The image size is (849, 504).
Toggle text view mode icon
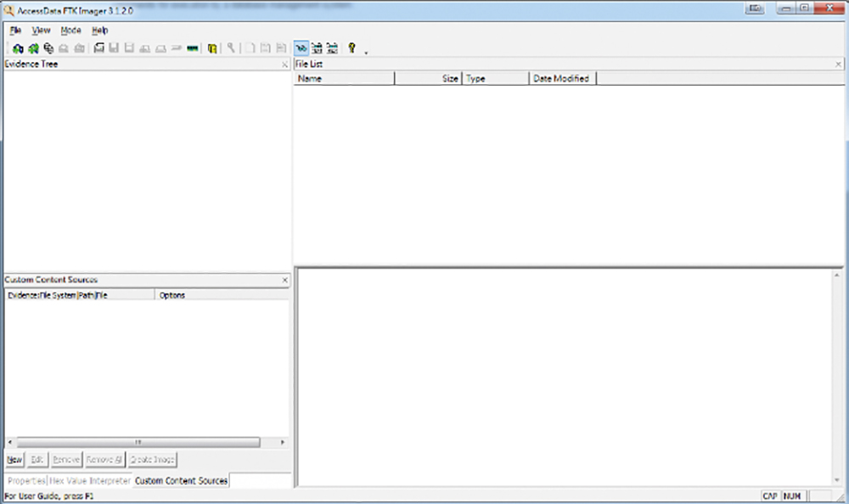coord(317,48)
